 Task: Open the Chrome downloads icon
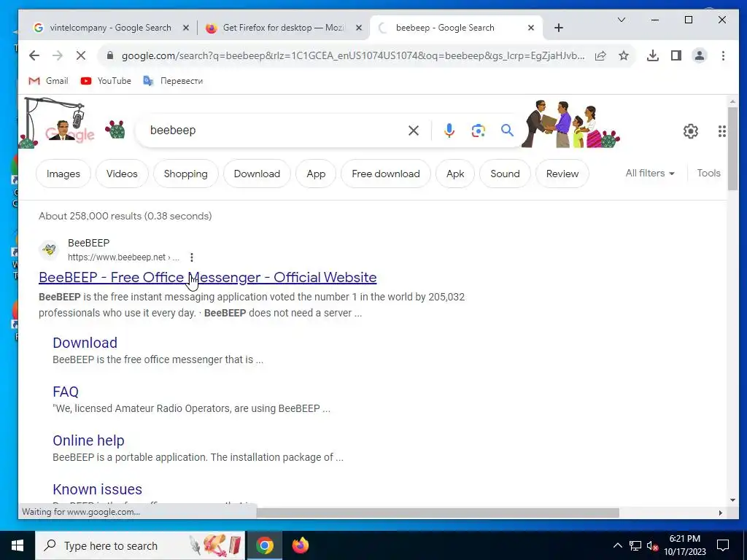click(x=653, y=55)
